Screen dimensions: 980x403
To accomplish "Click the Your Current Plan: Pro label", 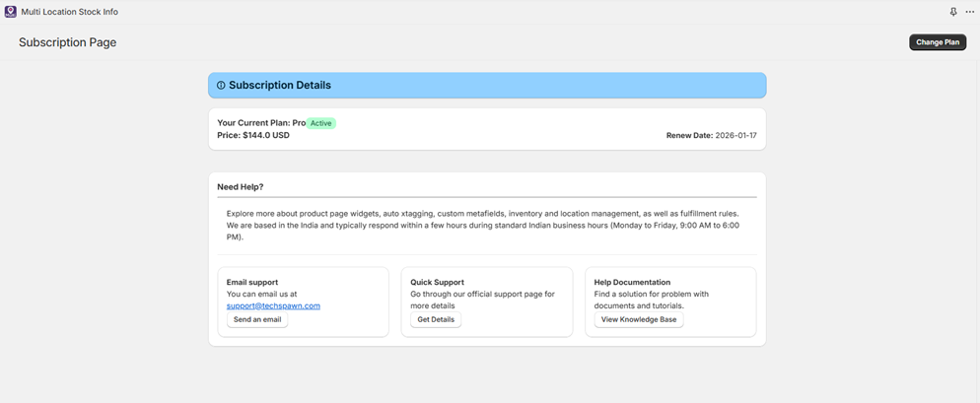I will click(261, 123).
